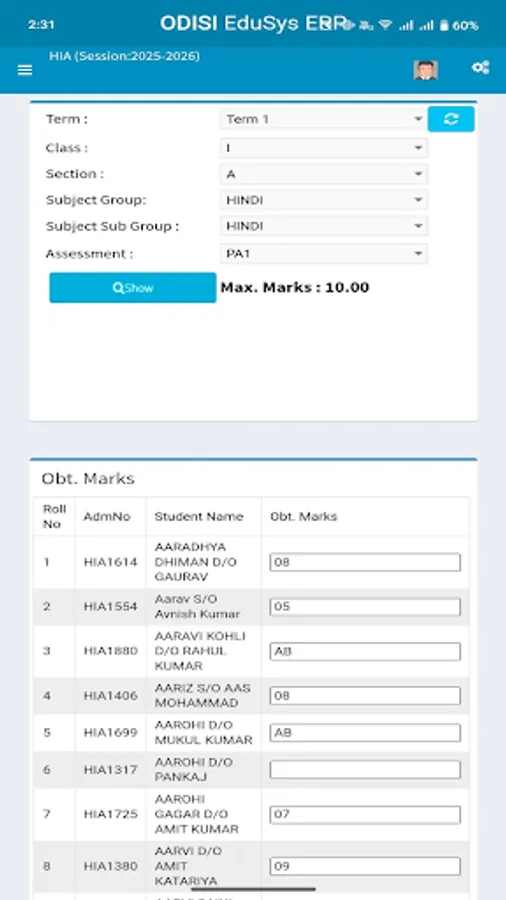The height and width of the screenshot is (900, 506).
Task: Click the Obt. Marks panel heading
Action: tap(88, 479)
